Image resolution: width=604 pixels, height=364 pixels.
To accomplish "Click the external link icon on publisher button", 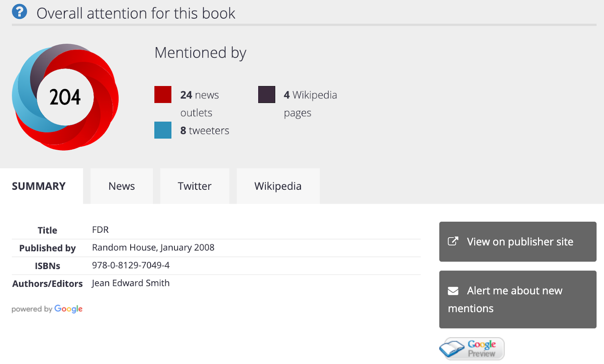I will coord(453,241).
